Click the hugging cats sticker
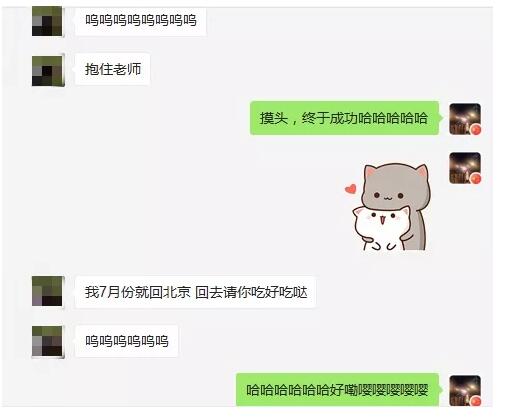This screenshot has height=417, width=506. pos(388,207)
